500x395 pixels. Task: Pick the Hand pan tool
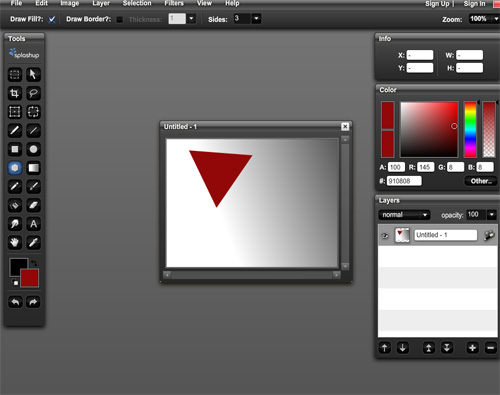point(15,243)
